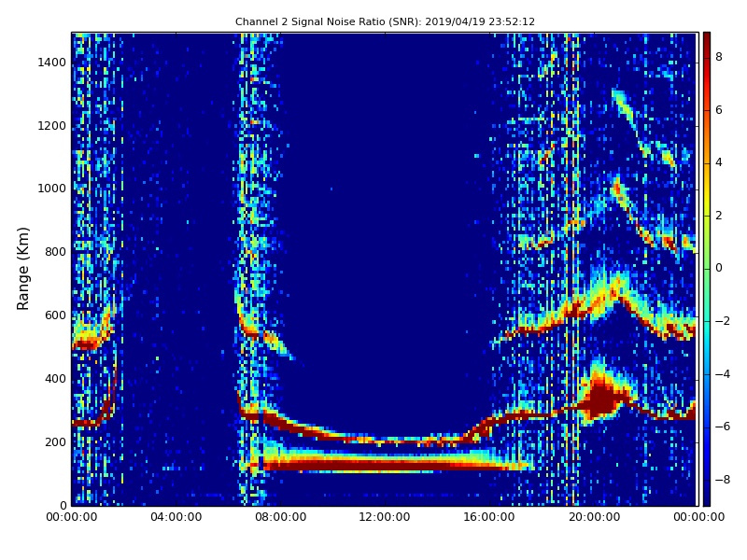This screenshot has height=560, width=747.
Task: Click the colorbar label −2
Action: click(x=723, y=321)
